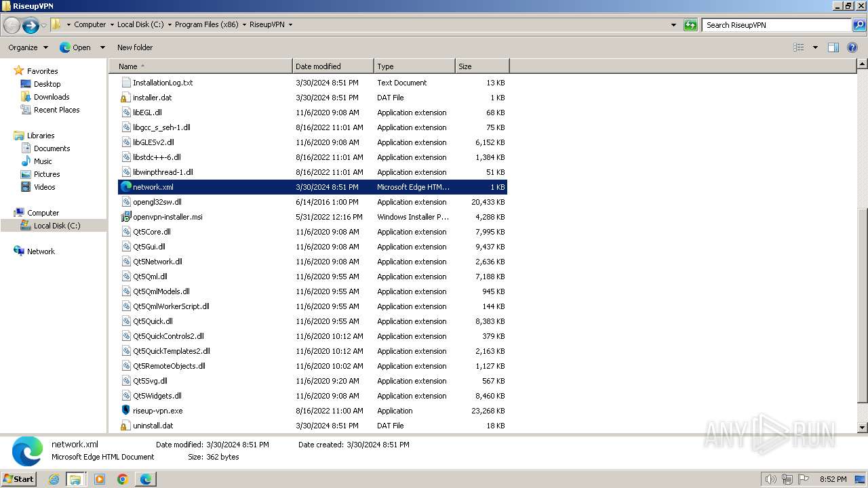The image size is (868, 488).
Task: Launch Chrome from the taskbar
Action: click(x=123, y=479)
